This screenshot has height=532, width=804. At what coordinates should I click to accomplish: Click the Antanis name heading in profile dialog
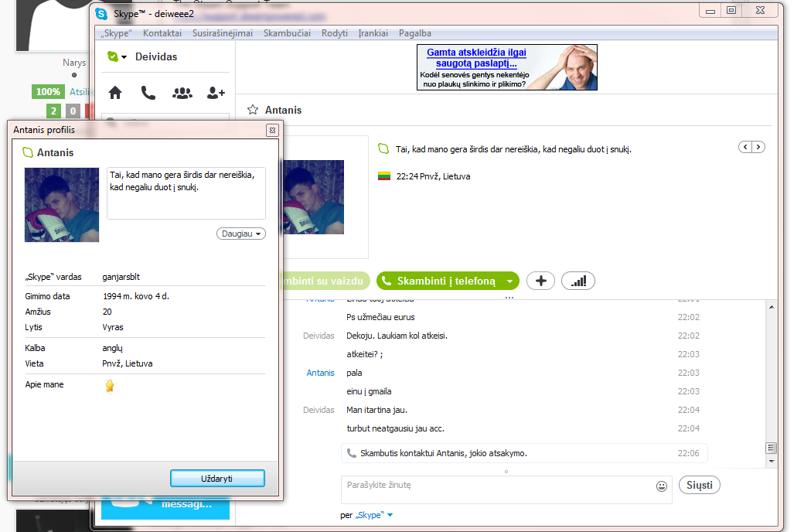(55, 152)
